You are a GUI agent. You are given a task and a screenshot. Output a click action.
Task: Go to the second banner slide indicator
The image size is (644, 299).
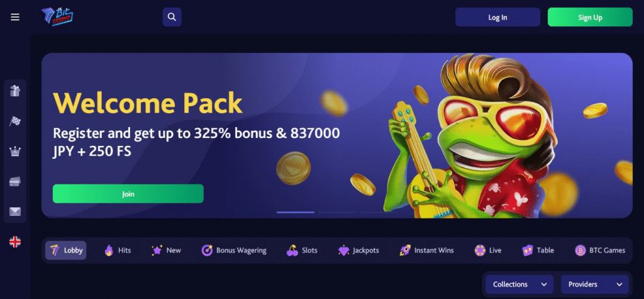tap(337, 212)
